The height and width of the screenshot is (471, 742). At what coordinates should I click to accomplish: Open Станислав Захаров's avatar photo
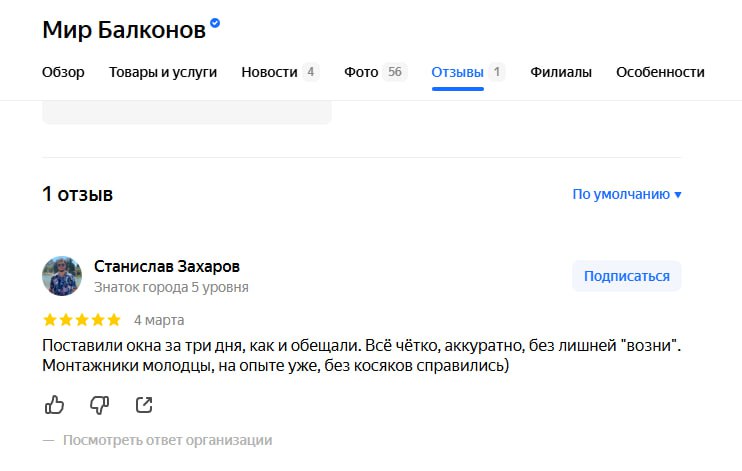point(62,276)
